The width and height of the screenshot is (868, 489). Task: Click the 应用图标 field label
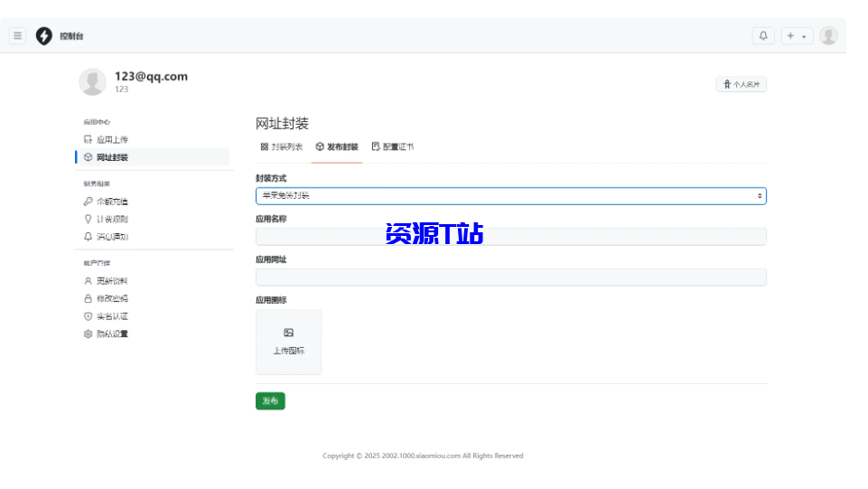[271, 300]
